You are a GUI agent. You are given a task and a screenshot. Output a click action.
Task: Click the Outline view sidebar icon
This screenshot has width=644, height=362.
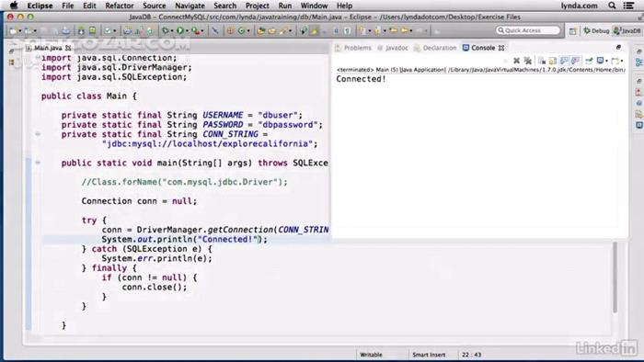[x=639, y=62]
